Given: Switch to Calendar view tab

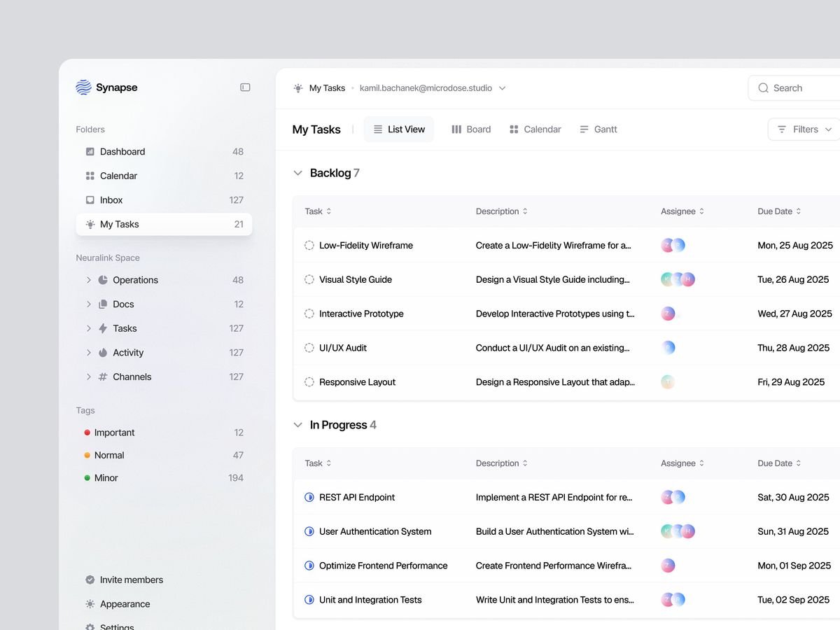Looking at the screenshot, I should tap(535, 129).
